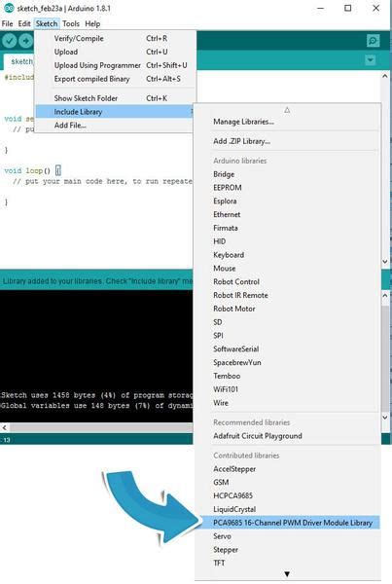
Task: Open the Edit menu
Action: click(x=23, y=23)
